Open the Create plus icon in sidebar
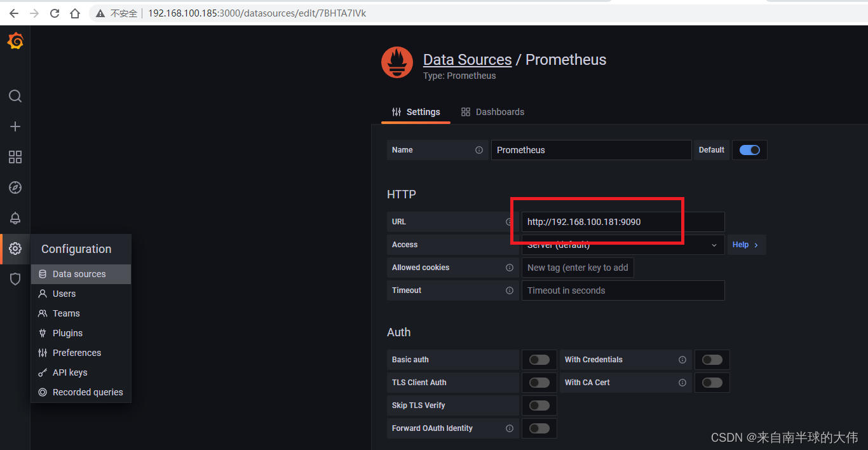 [x=15, y=126]
